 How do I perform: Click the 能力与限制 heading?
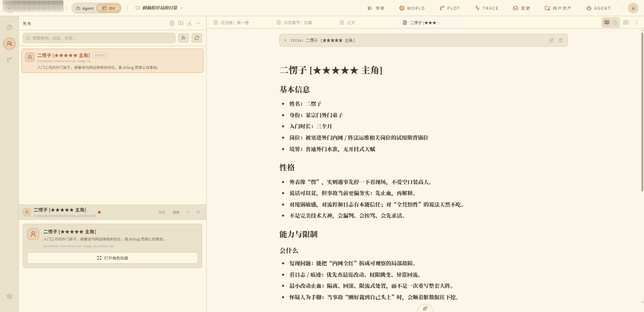click(x=298, y=234)
